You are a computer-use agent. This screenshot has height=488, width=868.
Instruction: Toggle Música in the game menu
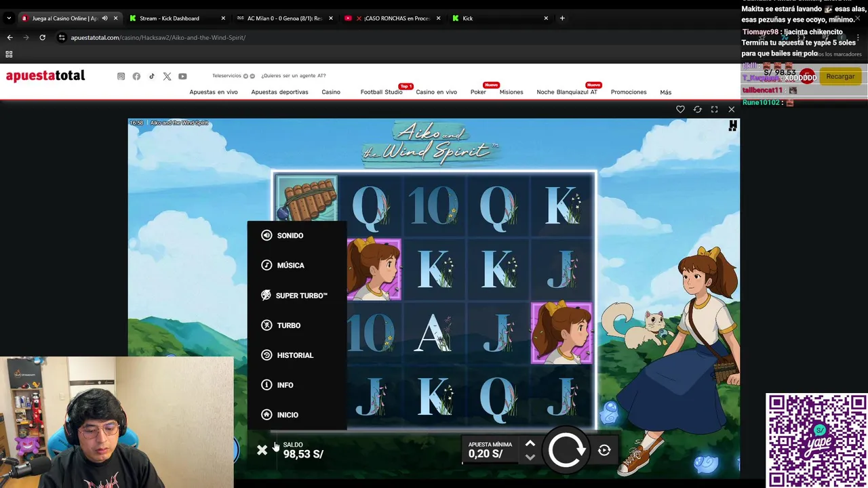click(x=283, y=265)
